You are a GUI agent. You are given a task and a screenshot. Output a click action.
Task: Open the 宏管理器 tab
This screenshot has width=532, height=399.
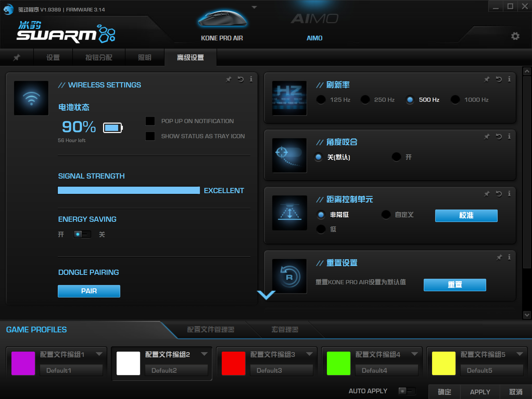(x=285, y=330)
